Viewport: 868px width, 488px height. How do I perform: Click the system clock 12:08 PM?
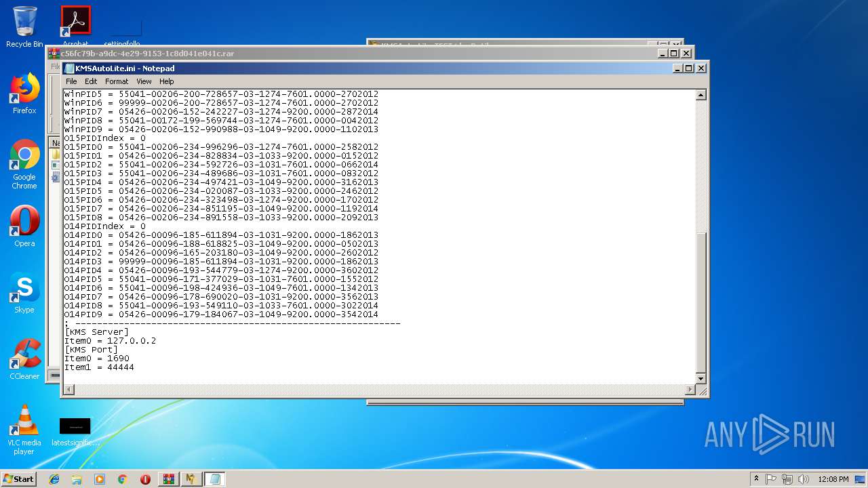click(x=833, y=479)
